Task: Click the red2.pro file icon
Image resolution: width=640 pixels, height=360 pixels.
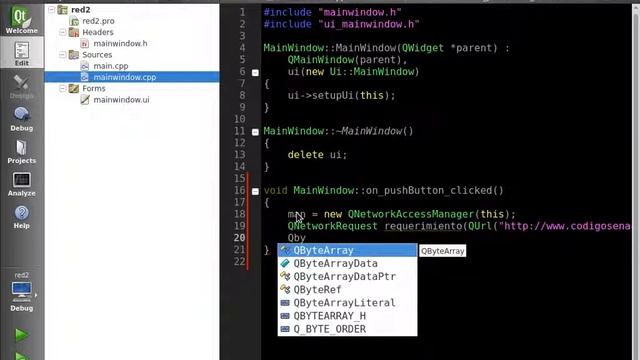Action: tap(74, 21)
